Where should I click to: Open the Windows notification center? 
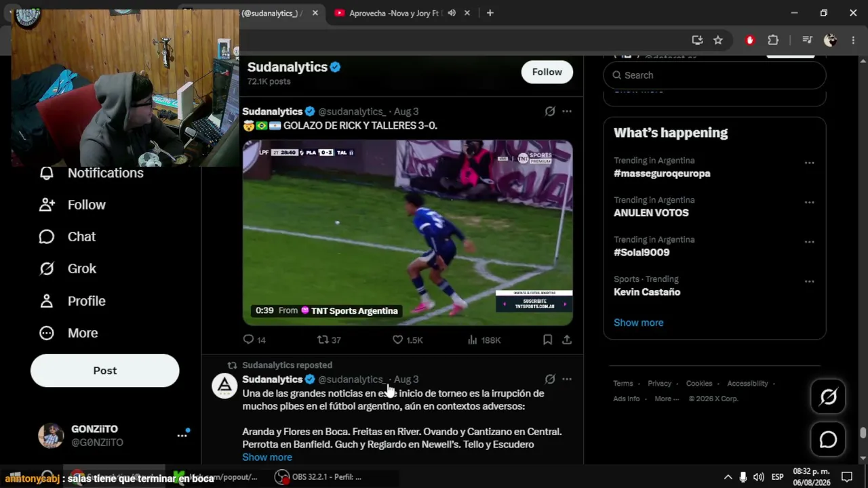846,476
